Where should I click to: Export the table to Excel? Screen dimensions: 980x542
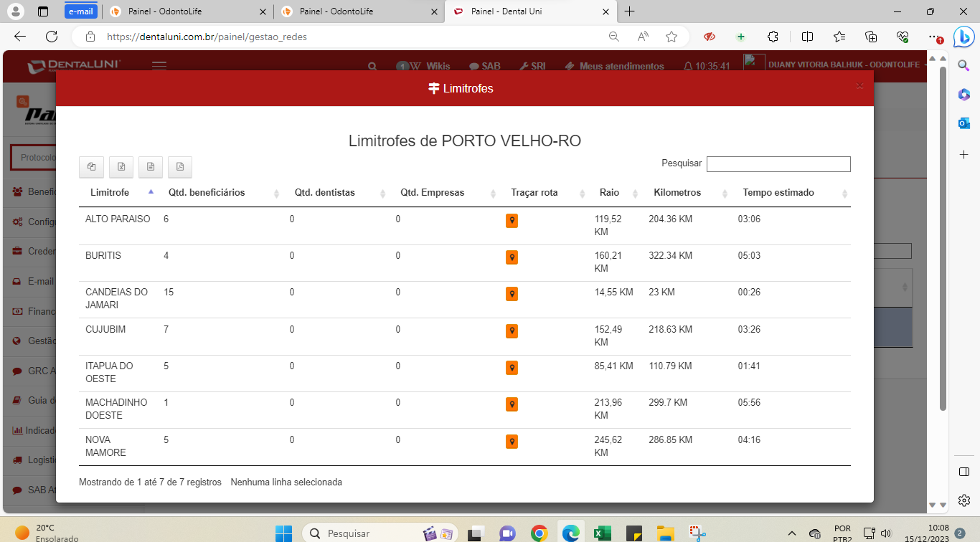point(121,167)
